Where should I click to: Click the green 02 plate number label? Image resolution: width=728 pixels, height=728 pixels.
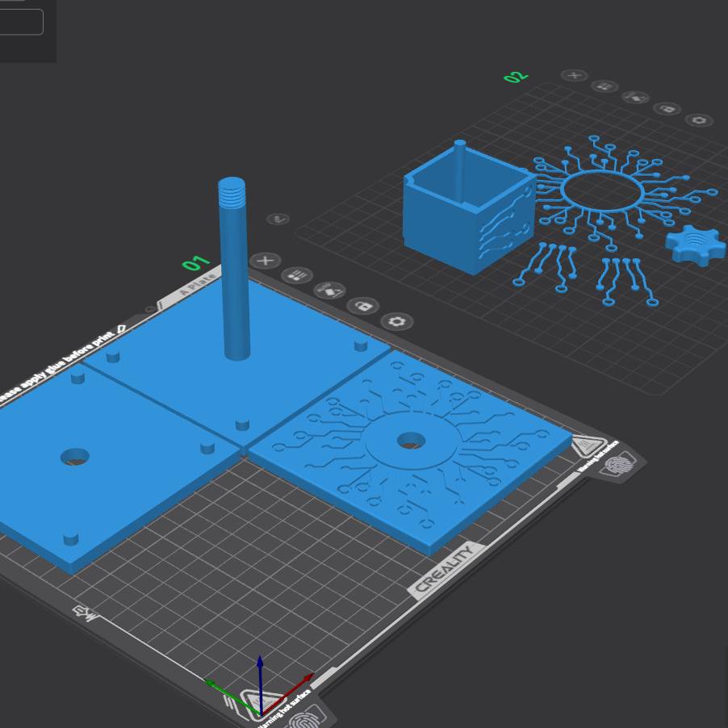coord(515,77)
